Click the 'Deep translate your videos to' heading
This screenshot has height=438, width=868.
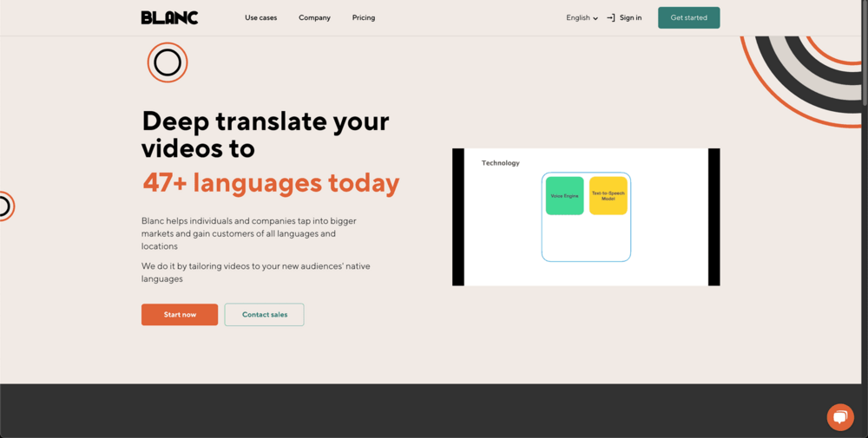click(x=266, y=134)
